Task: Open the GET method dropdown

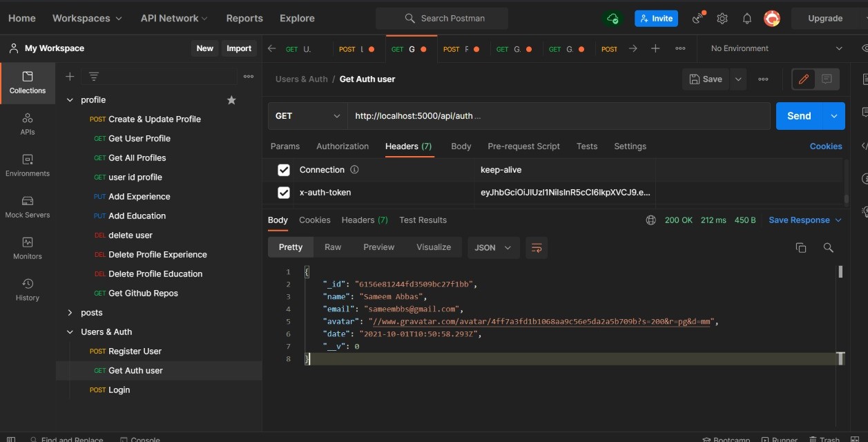Action: (x=307, y=116)
